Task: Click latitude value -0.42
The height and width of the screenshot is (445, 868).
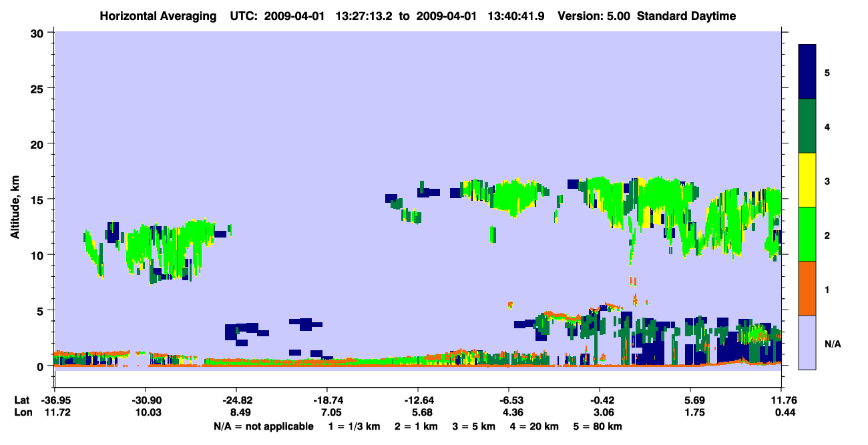Action: [x=600, y=400]
